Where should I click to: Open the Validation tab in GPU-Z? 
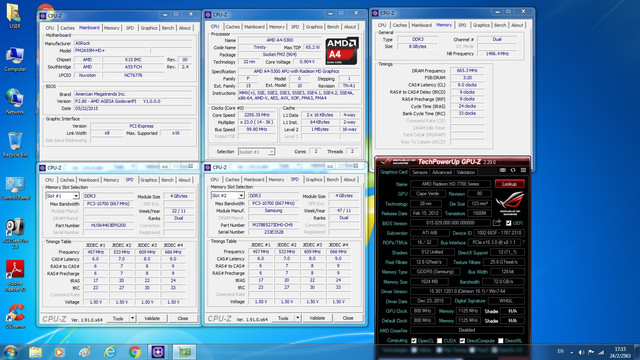click(x=466, y=172)
